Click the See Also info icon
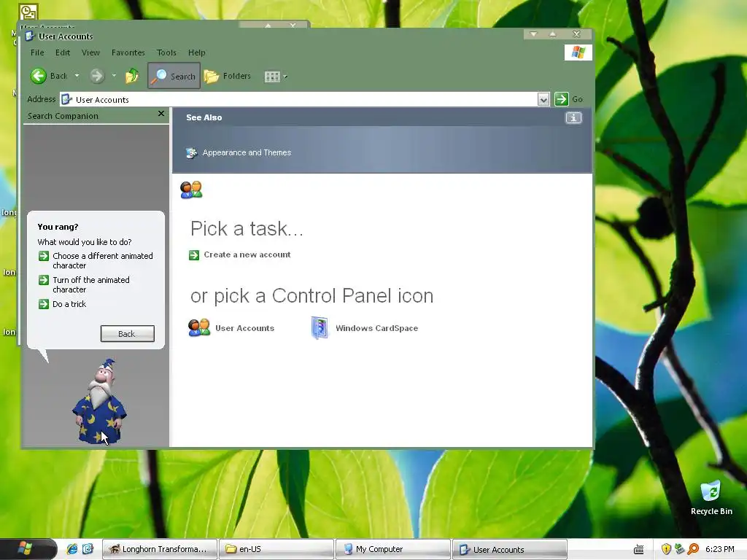Viewport: 747px width, 560px height. coord(573,117)
